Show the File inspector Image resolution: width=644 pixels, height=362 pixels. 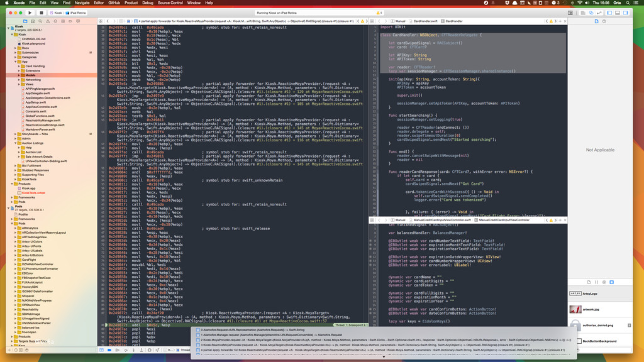597,21
